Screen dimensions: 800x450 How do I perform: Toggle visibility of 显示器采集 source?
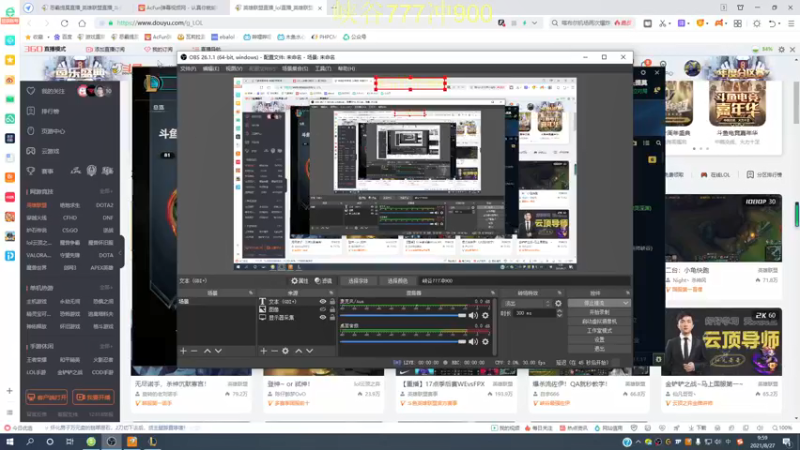(322, 317)
